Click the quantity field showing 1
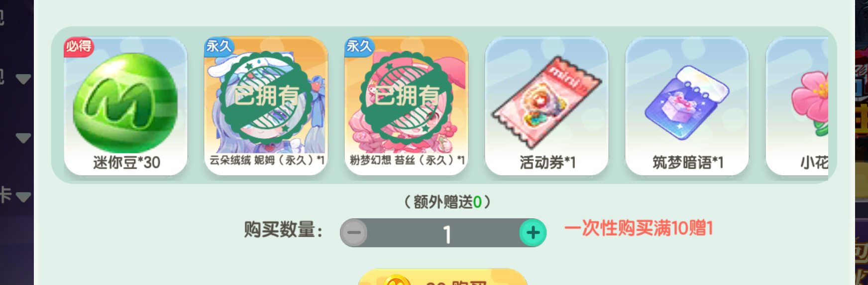This screenshot has width=868, height=285. 443,233
